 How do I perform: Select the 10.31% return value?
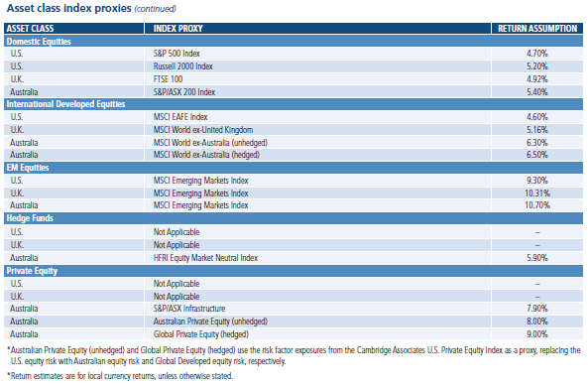tap(537, 193)
